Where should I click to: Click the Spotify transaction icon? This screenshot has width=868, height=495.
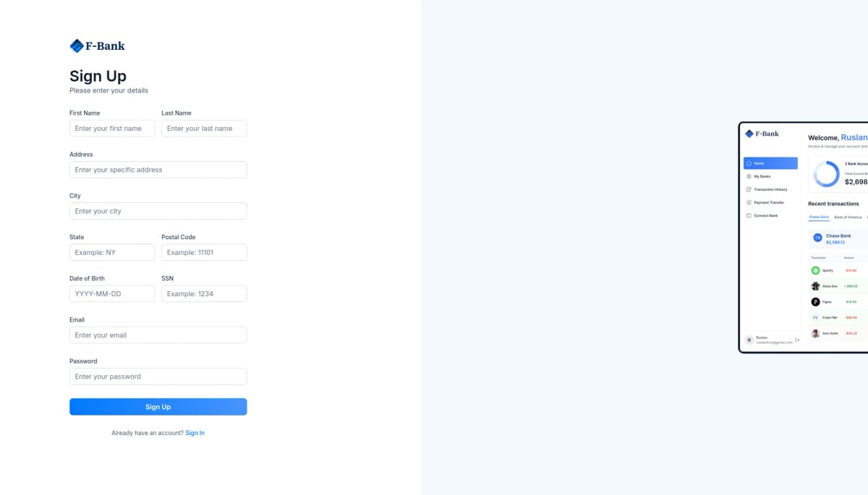click(815, 270)
